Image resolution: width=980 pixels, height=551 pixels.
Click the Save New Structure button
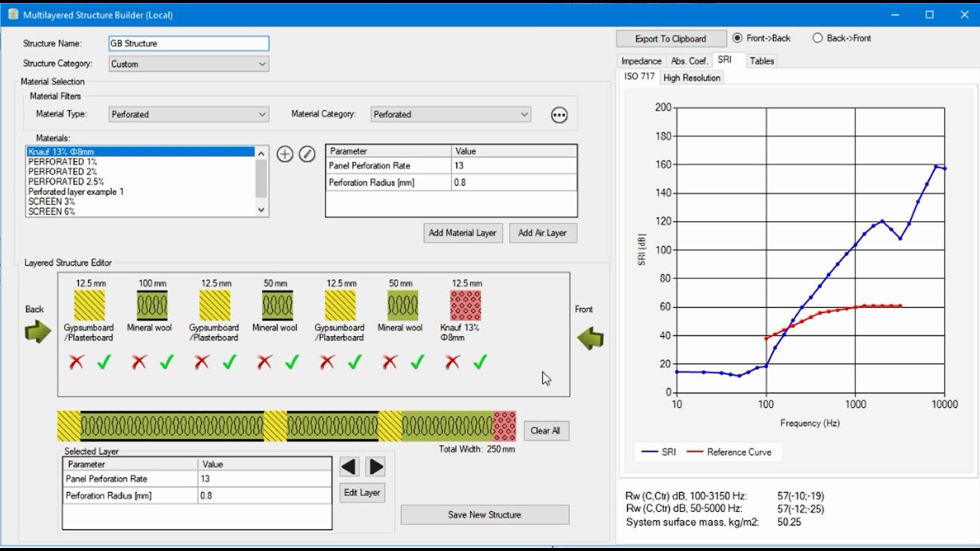click(x=485, y=514)
